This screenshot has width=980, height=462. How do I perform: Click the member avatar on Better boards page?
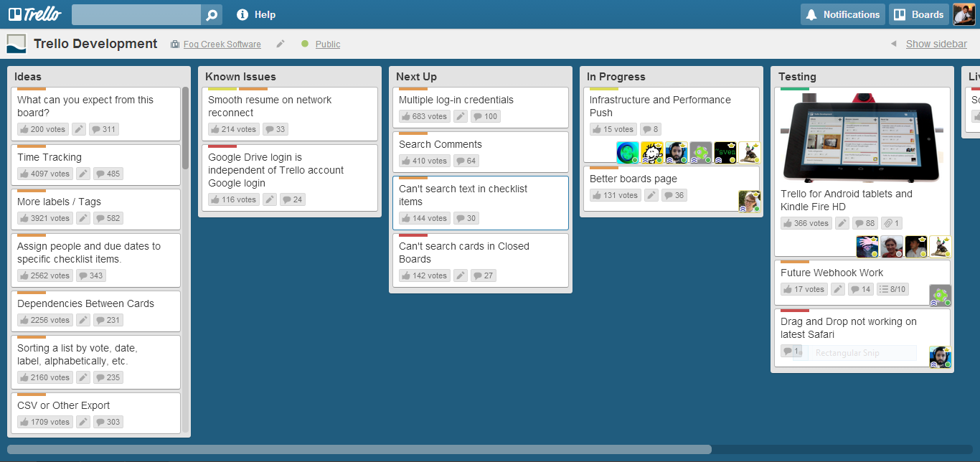749,202
